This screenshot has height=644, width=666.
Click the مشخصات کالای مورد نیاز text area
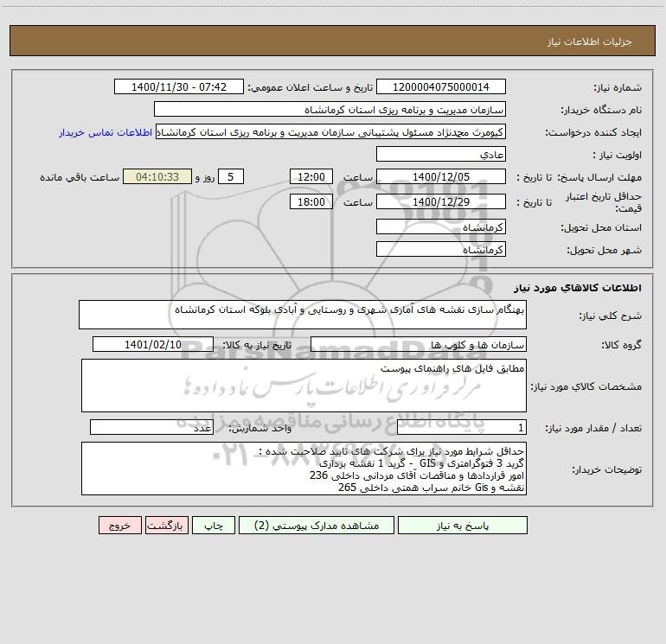tap(304, 386)
